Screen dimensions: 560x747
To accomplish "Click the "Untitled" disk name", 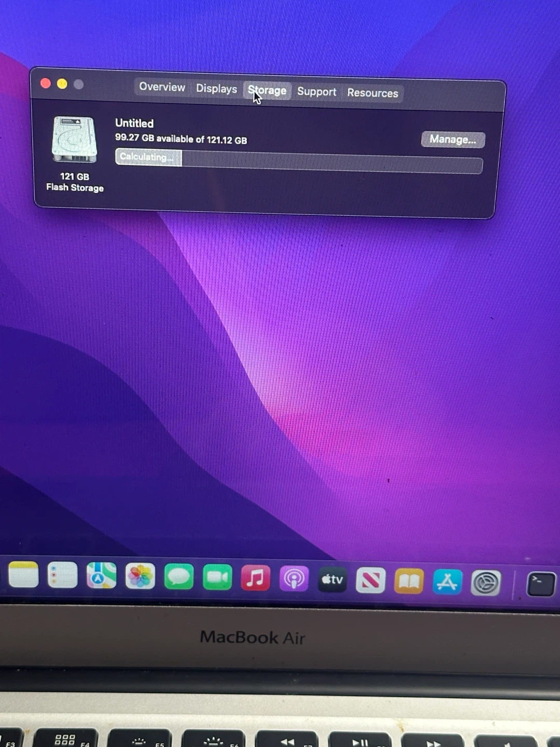I will click(134, 123).
